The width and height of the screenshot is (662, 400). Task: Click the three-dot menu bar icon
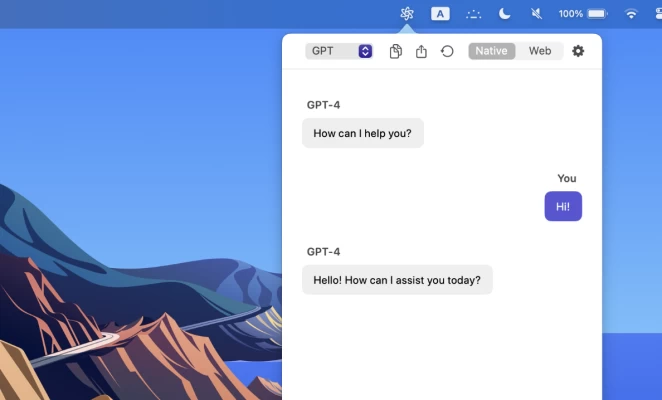[x=473, y=14]
